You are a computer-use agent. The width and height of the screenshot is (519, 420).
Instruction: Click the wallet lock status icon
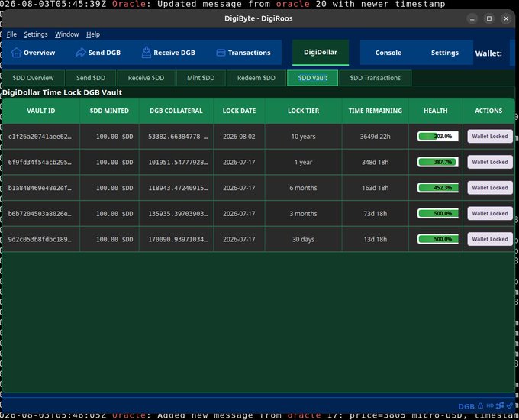click(x=480, y=405)
